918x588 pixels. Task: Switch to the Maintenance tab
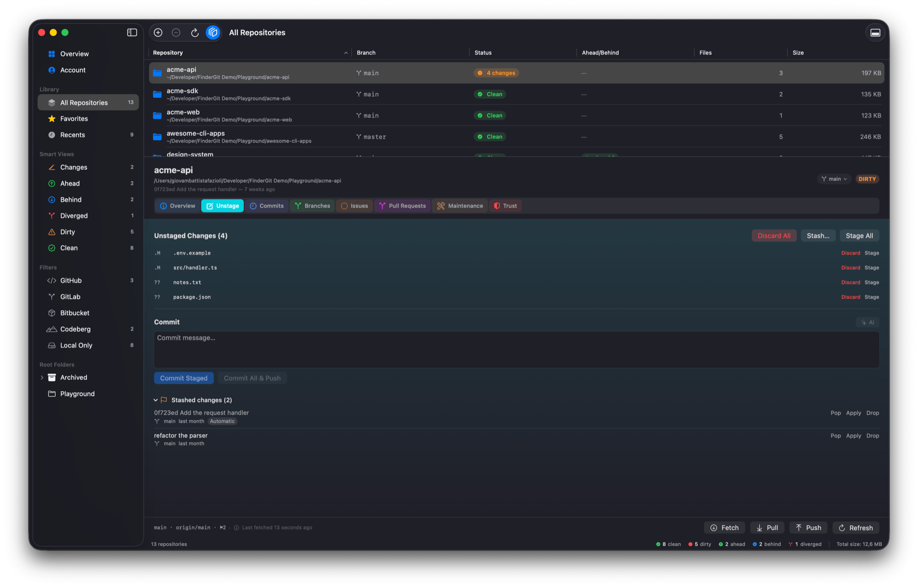460,206
